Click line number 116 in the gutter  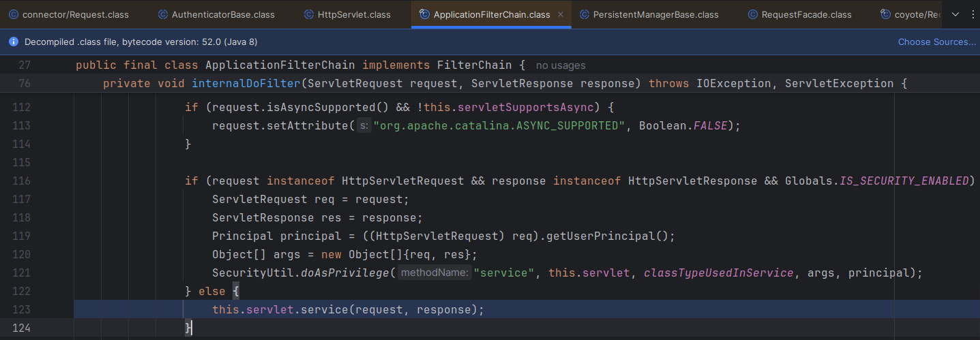(x=23, y=181)
